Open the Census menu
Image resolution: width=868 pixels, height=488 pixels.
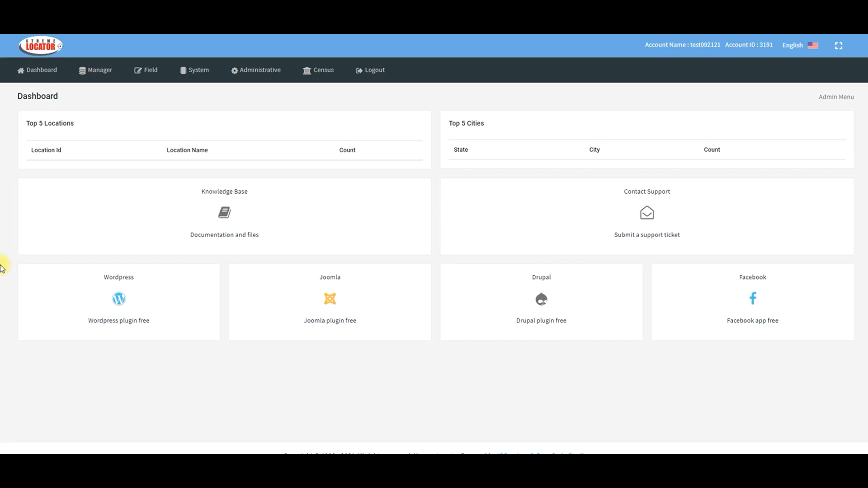[x=318, y=70]
